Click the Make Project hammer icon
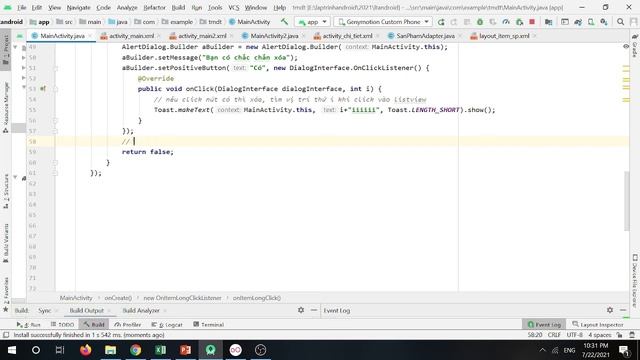This screenshot has height=360, width=640. [284, 22]
